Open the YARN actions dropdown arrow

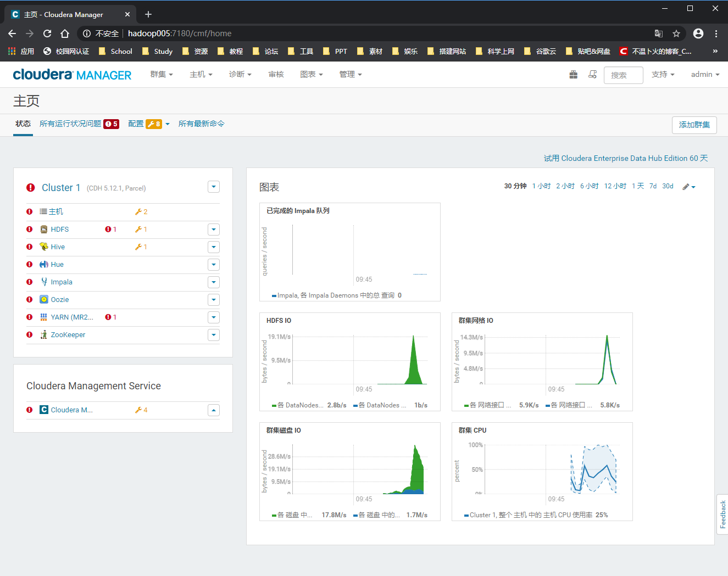click(x=214, y=317)
